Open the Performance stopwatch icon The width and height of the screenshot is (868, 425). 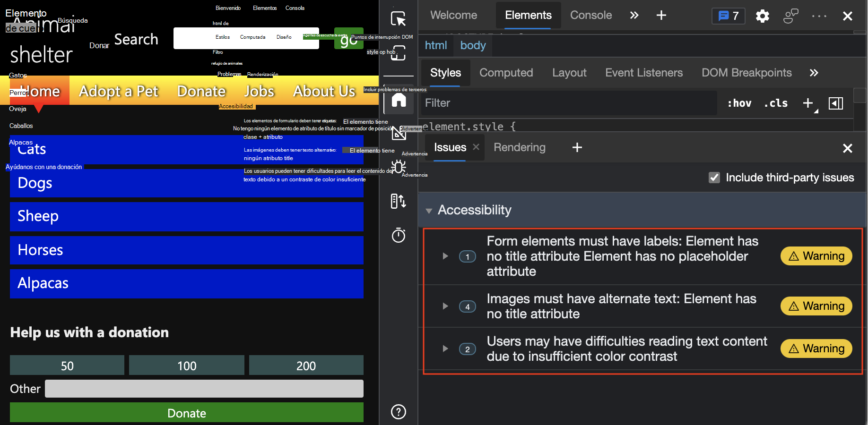[x=399, y=235]
